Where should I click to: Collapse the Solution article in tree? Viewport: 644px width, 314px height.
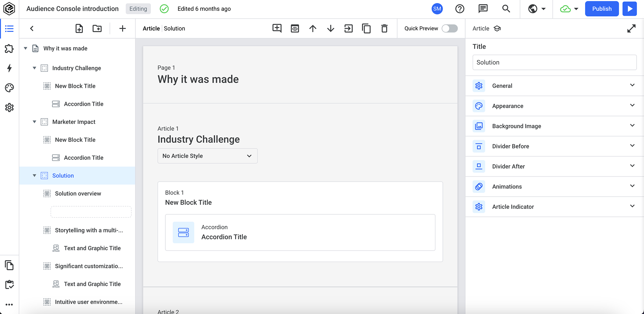pos(34,176)
